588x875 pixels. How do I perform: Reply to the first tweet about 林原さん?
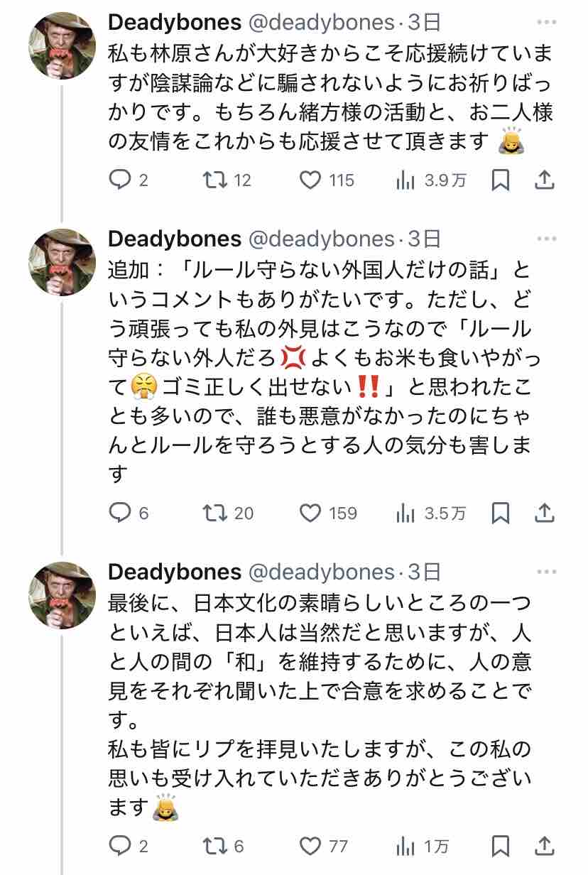pyautogui.click(x=120, y=180)
